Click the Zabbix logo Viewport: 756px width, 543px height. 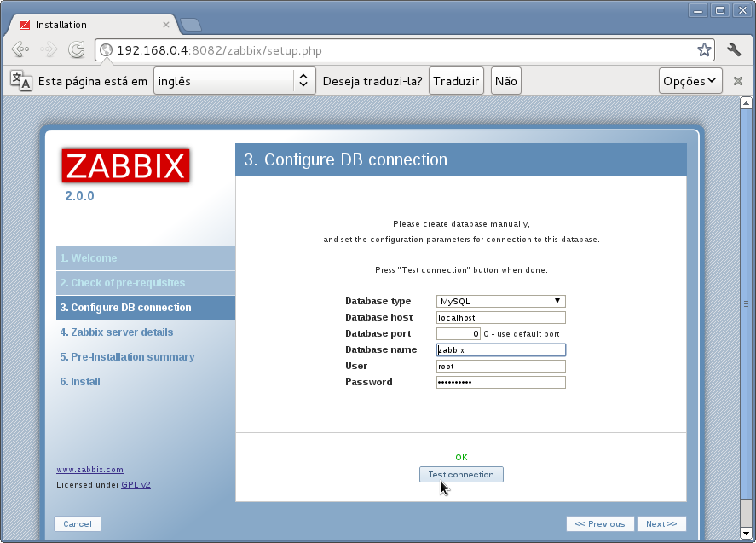pyautogui.click(x=125, y=166)
